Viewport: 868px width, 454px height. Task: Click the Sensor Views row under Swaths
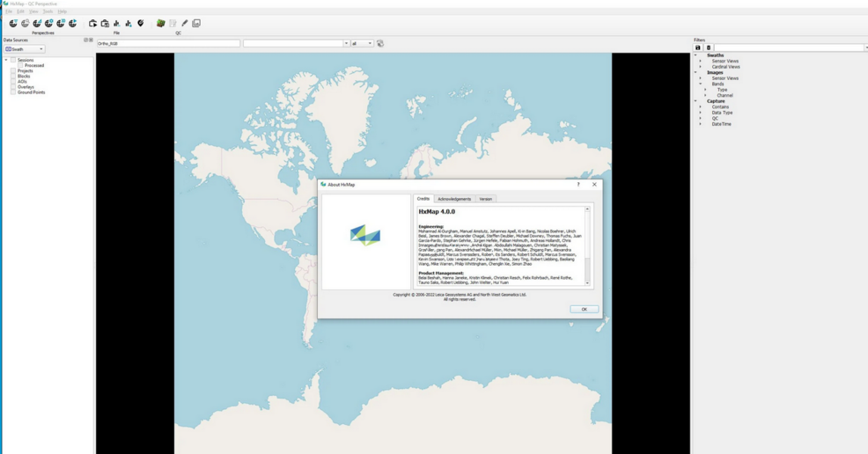tap(725, 61)
